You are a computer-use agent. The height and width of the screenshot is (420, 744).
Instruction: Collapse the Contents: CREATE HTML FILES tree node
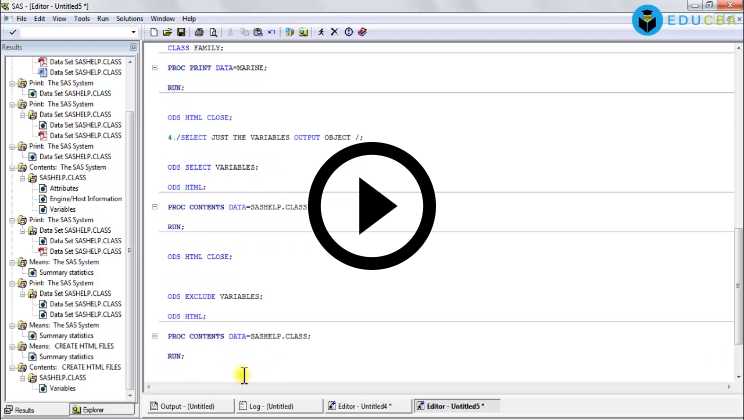(x=13, y=367)
